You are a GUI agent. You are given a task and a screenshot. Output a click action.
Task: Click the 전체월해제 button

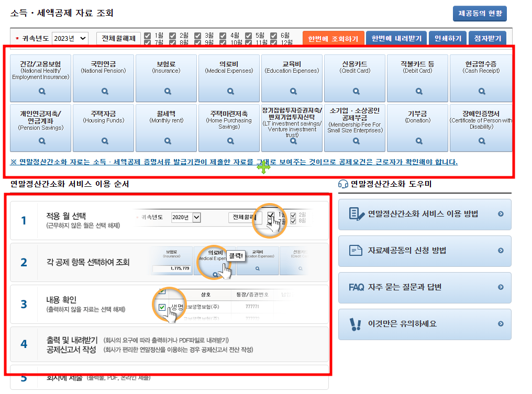point(118,38)
